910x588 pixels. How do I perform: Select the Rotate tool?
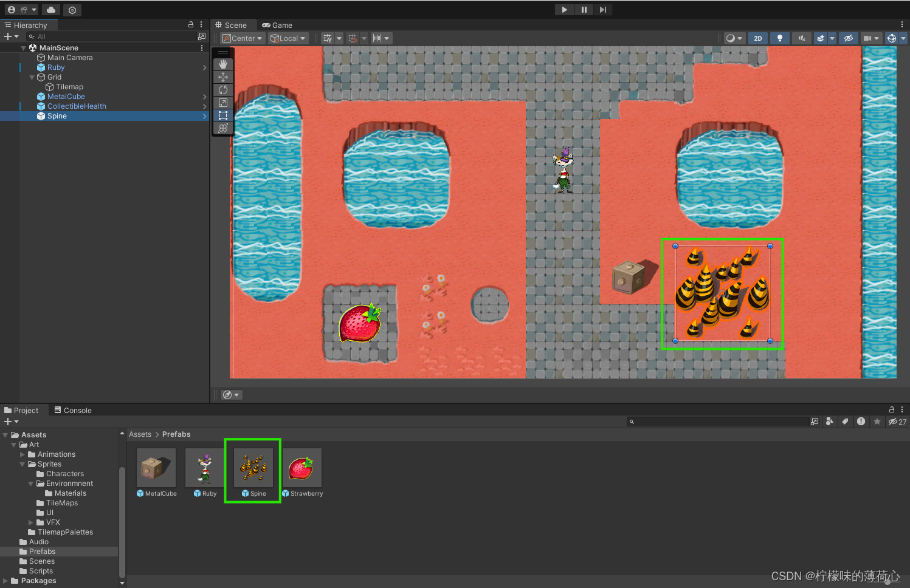(x=223, y=89)
